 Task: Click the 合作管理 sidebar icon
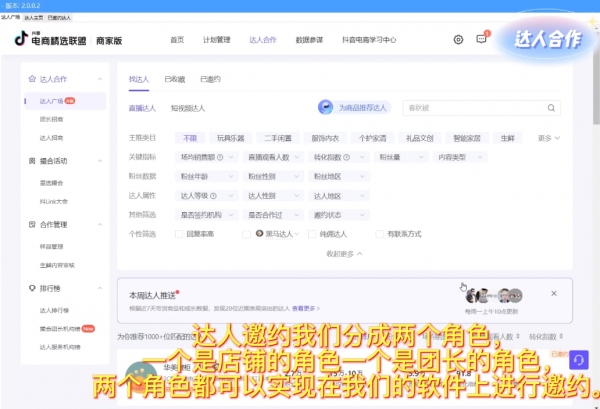coord(32,225)
